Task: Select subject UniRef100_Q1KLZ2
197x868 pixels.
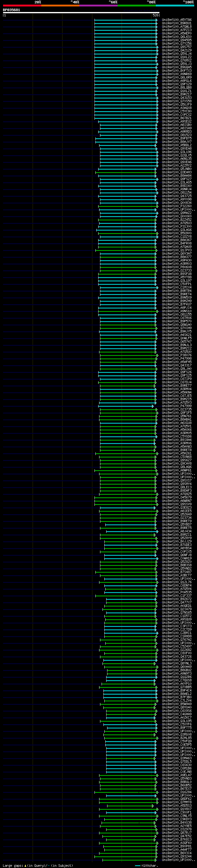Action: pos(176,57)
